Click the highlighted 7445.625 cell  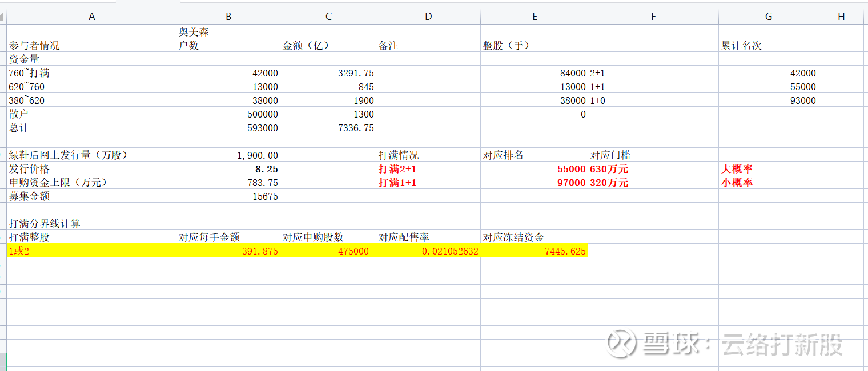(x=535, y=251)
